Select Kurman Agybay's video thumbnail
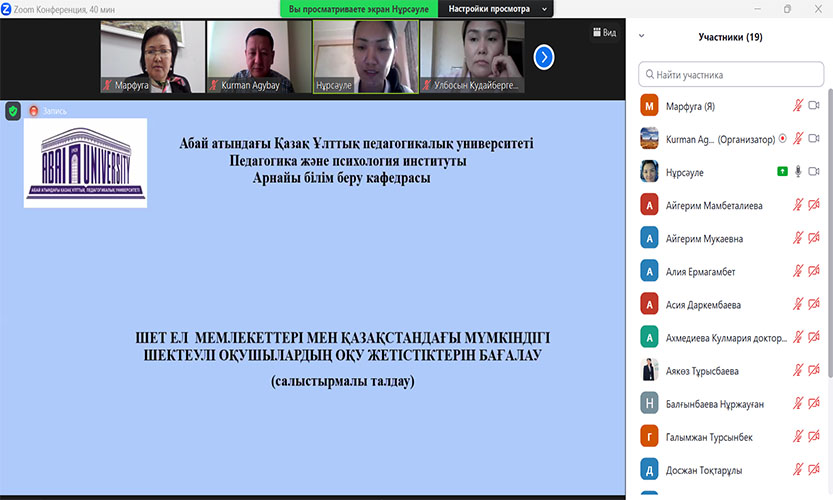The height and width of the screenshot is (500, 833). (257, 57)
